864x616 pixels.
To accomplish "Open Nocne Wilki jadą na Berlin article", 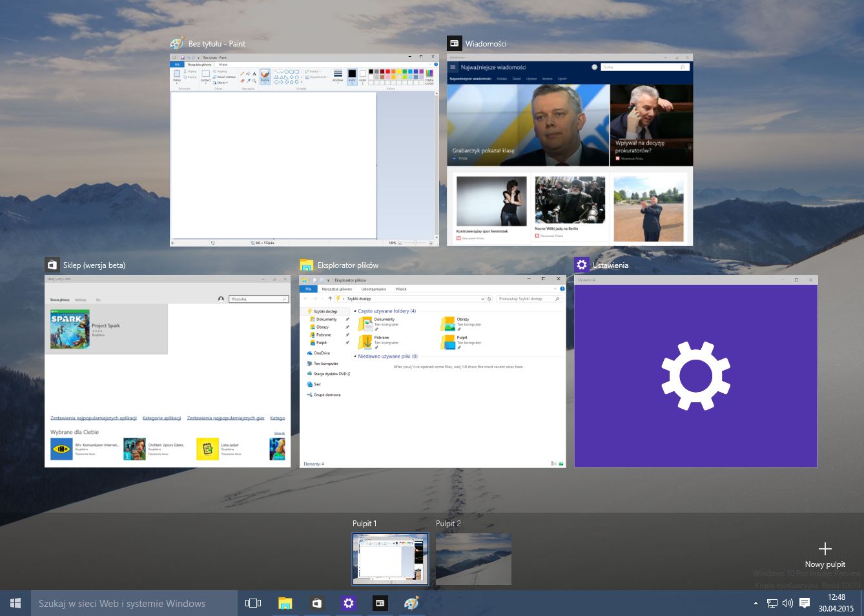I will 570,208.
